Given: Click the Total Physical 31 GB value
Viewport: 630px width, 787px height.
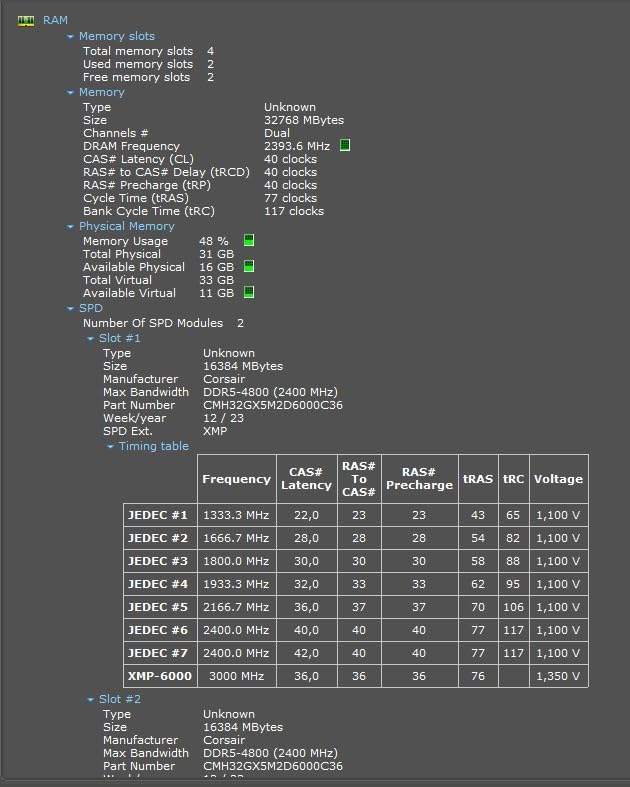Looking at the screenshot, I should click(217, 254).
